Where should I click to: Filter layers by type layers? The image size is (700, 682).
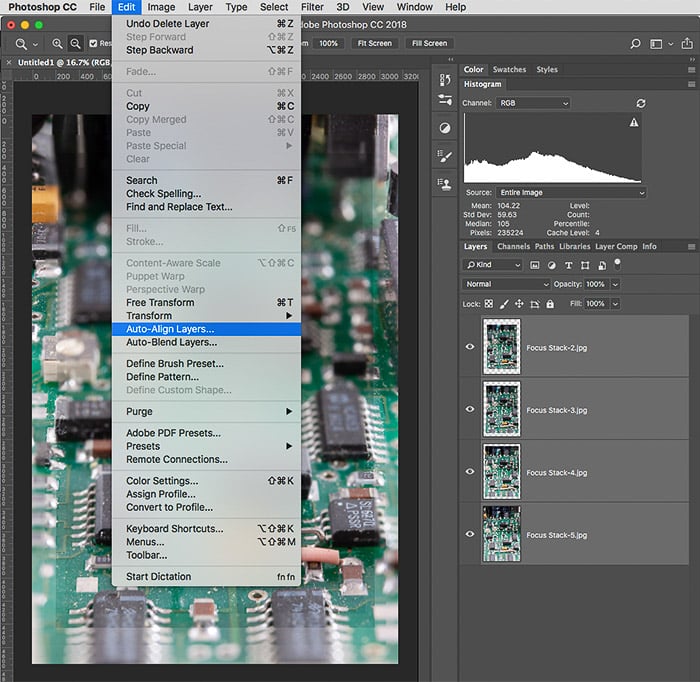[x=568, y=265]
